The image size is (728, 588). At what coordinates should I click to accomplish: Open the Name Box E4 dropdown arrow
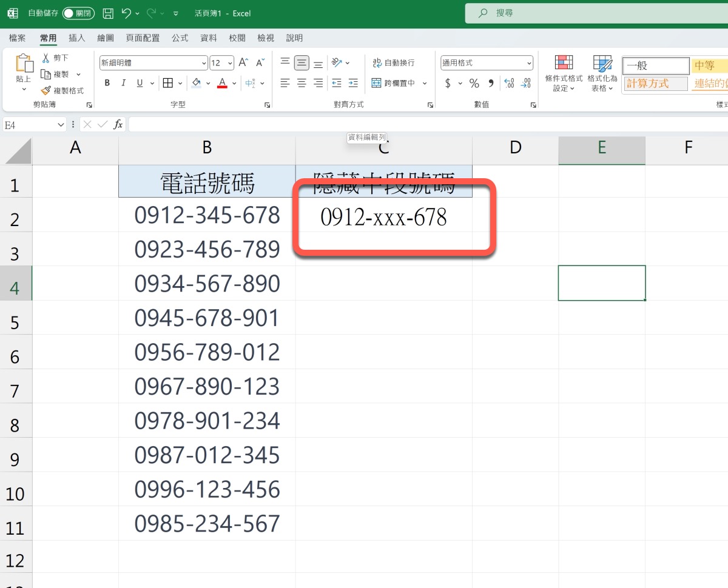tap(61, 125)
